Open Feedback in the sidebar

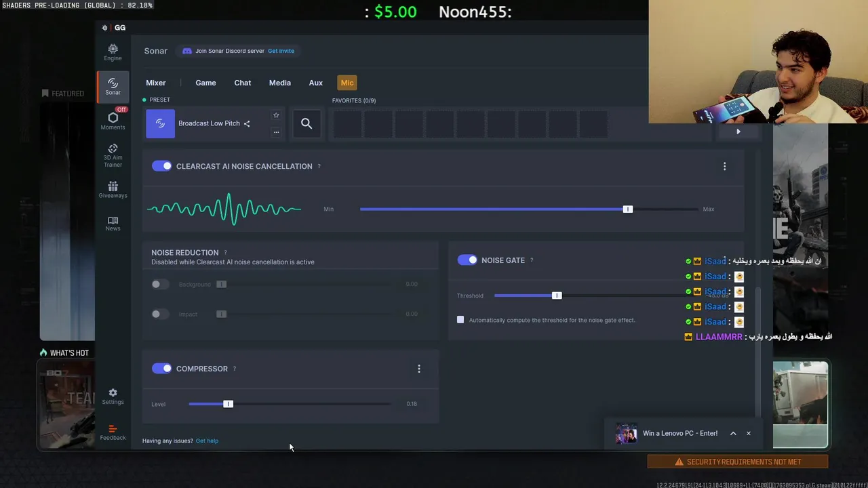pos(113,432)
